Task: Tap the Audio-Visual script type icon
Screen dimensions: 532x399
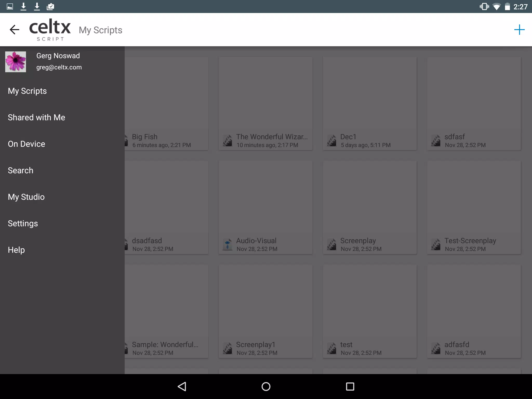Action: click(228, 244)
